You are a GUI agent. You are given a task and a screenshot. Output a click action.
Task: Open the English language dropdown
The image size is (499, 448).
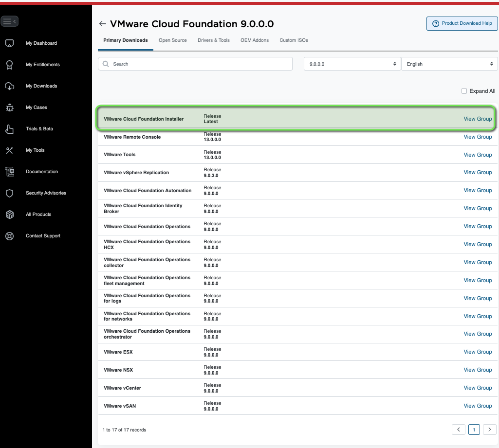tap(449, 64)
